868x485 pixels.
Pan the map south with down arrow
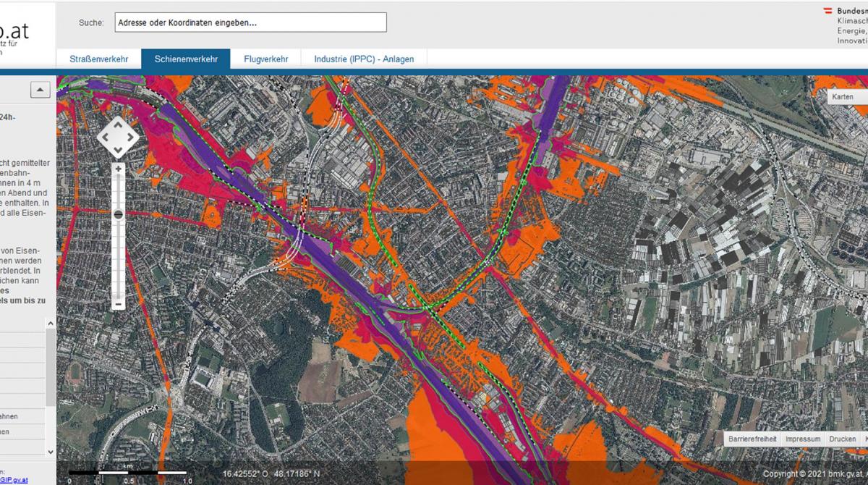coord(118,149)
